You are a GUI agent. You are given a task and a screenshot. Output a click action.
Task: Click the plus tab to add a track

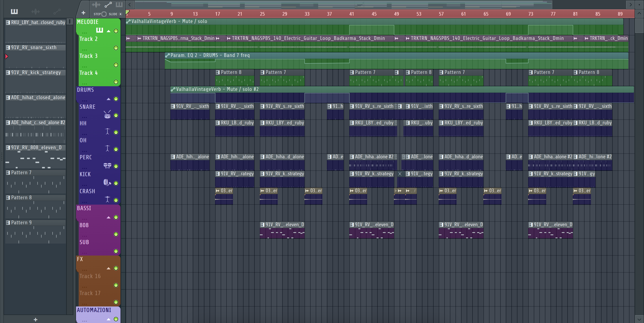[x=83, y=13]
